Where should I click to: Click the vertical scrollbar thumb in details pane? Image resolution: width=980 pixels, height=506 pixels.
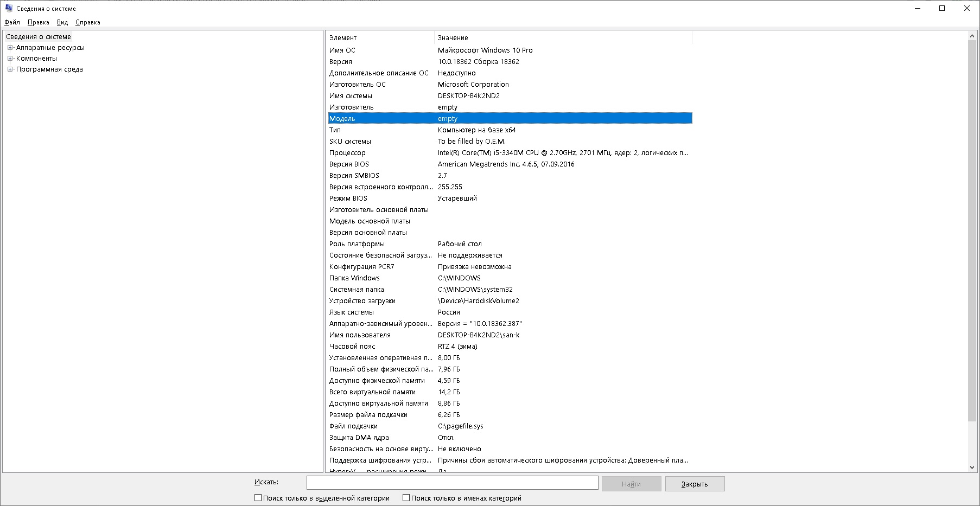[972, 230]
